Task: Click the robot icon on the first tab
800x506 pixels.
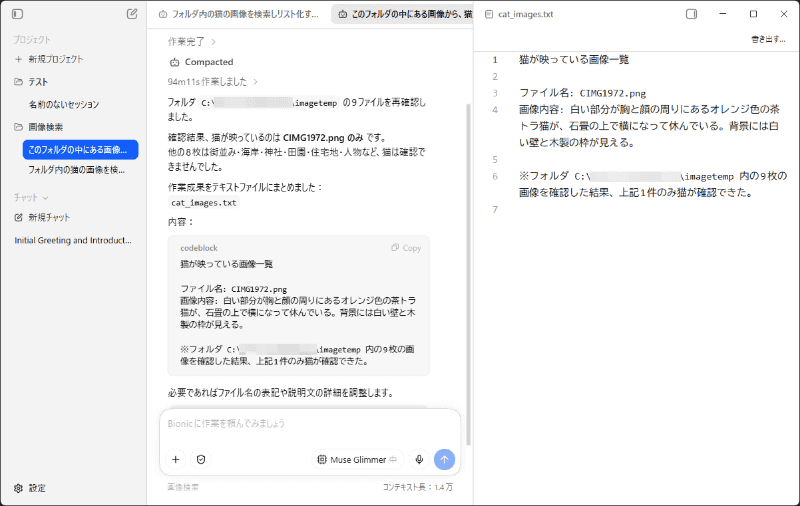Action: (x=163, y=14)
